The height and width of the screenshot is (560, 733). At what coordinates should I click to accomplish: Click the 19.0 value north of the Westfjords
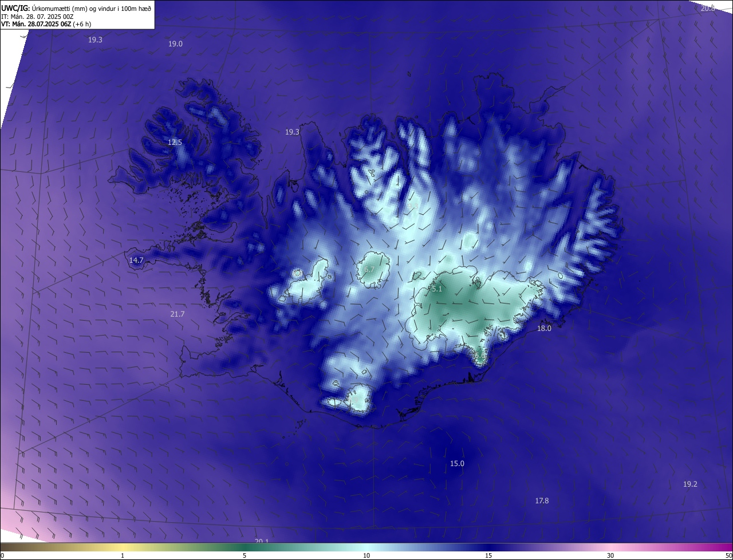(x=175, y=44)
